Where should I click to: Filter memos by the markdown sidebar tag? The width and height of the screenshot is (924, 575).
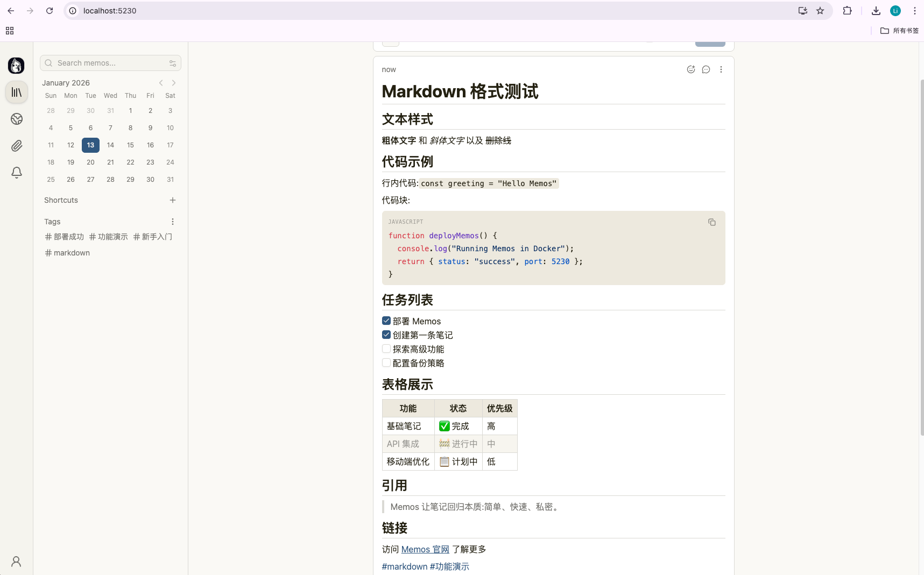[68, 253]
